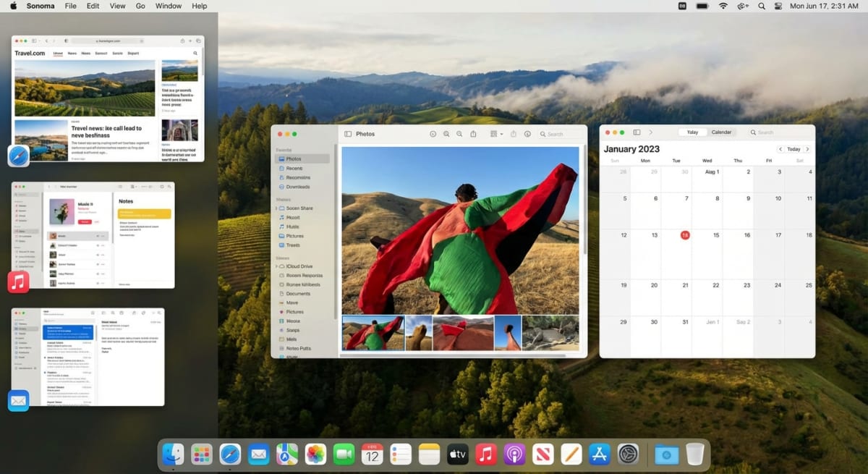Open Reminders from the Dock

[x=401, y=454]
